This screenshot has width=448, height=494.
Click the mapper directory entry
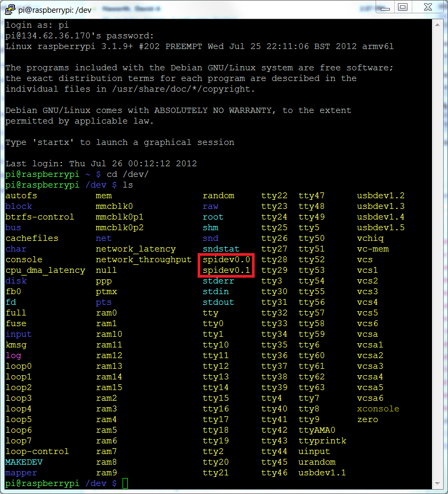tap(21, 473)
